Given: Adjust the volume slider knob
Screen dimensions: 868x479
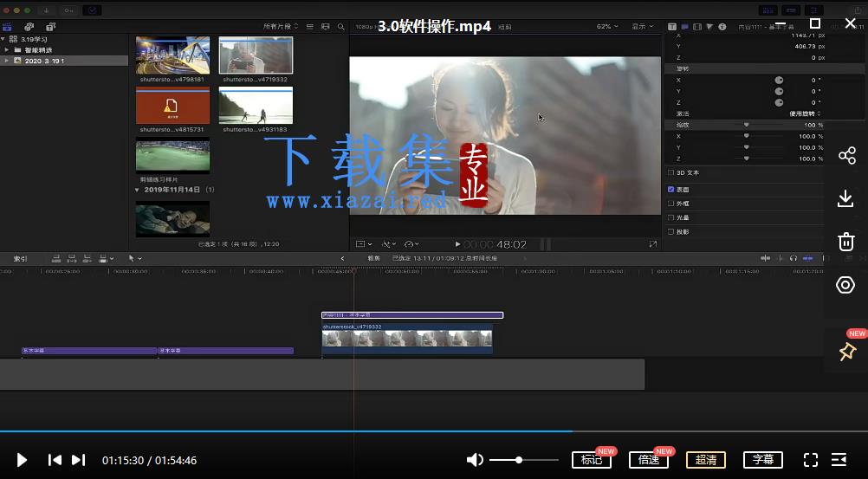Looking at the screenshot, I should click(x=519, y=460).
